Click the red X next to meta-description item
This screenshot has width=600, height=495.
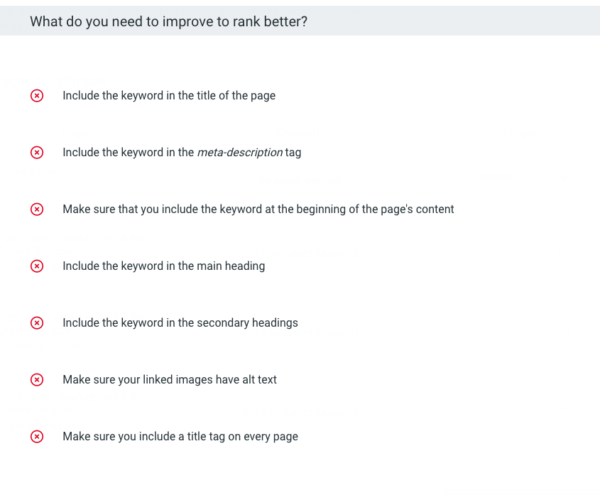pos(37,152)
